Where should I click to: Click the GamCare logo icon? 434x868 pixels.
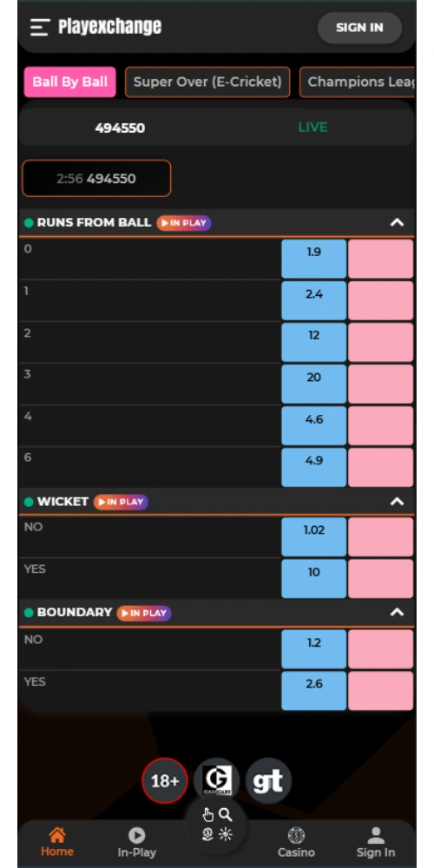pyautogui.click(x=216, y=780)
